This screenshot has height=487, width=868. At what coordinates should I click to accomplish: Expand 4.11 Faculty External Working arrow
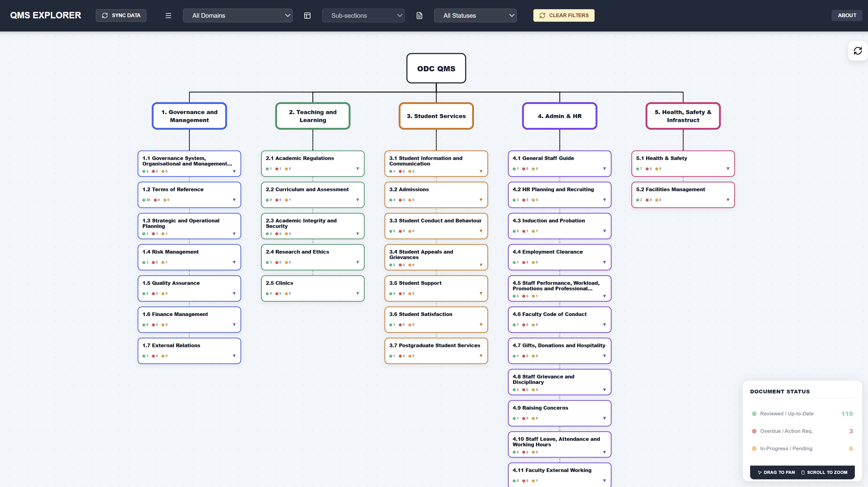tap(604, 481)
